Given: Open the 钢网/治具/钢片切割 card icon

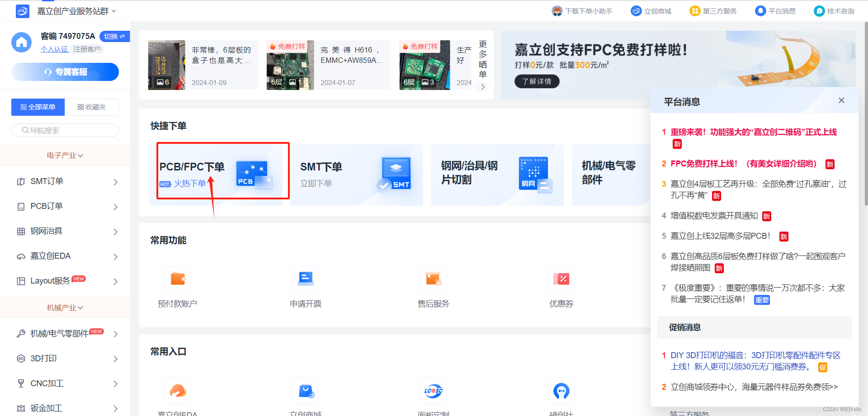Looking at the screenshot, I should click(x=536, y=175).
